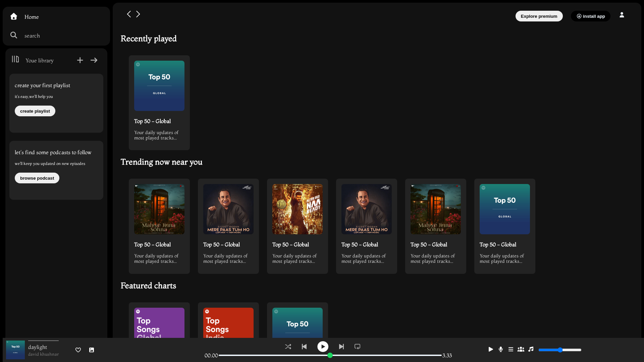Viewport: 644px width, 362px height.
Task: Open lyrics with the microphone icon
Action: pos(501,349)
